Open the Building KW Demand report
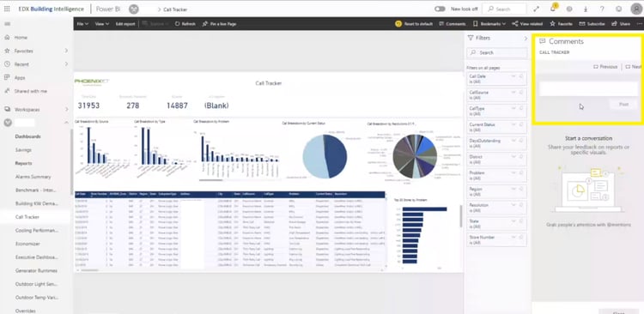Screen dimensions: 644x314 (37, 203)
